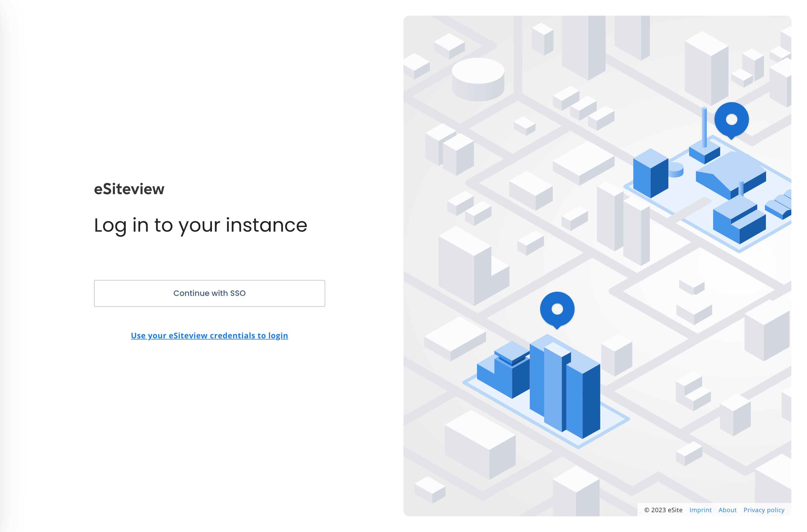Open the Imprint link
This screenshot has height=532, width=807.
[700, 510]
